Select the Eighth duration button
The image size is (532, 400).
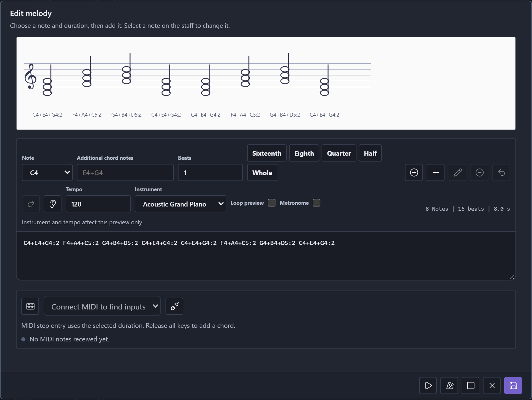[304, 153]
